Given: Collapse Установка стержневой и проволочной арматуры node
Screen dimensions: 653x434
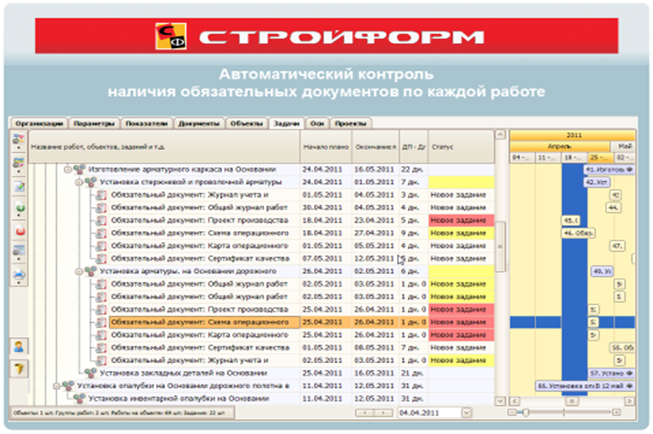Looking at the screenshot, I should click(79, 182).
